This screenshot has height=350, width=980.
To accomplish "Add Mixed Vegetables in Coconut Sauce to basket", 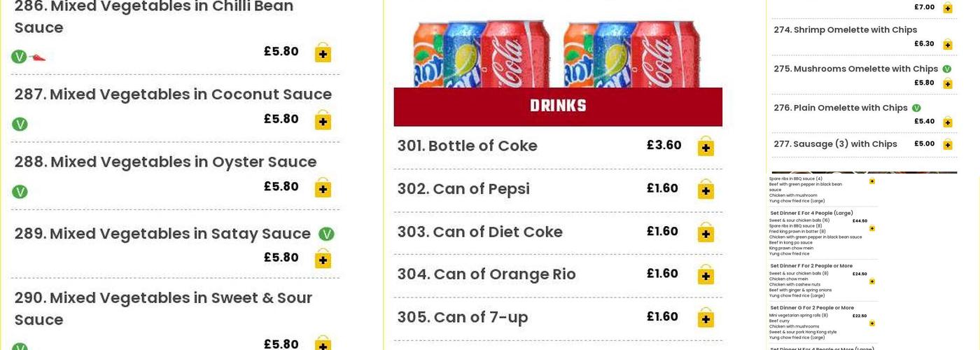I will [x=323, y=121].
